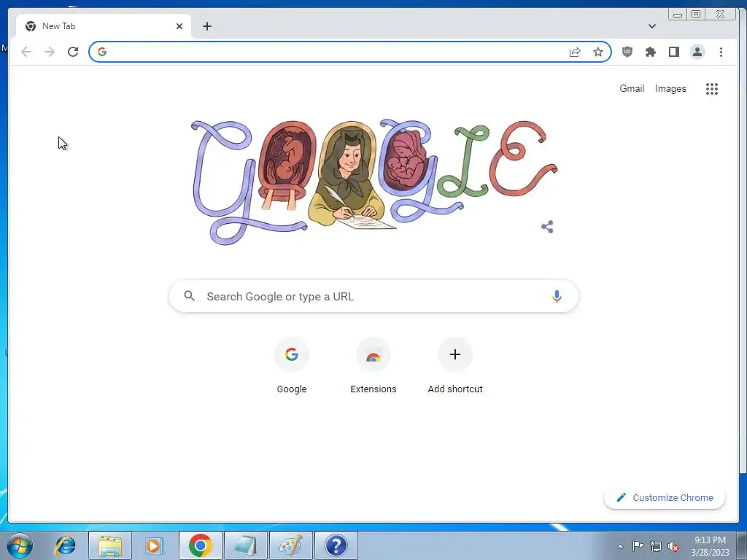The height and width of the screenshot is (560, 747).
Task: Open the Google shortcut tile
Action: click(292, 367)
